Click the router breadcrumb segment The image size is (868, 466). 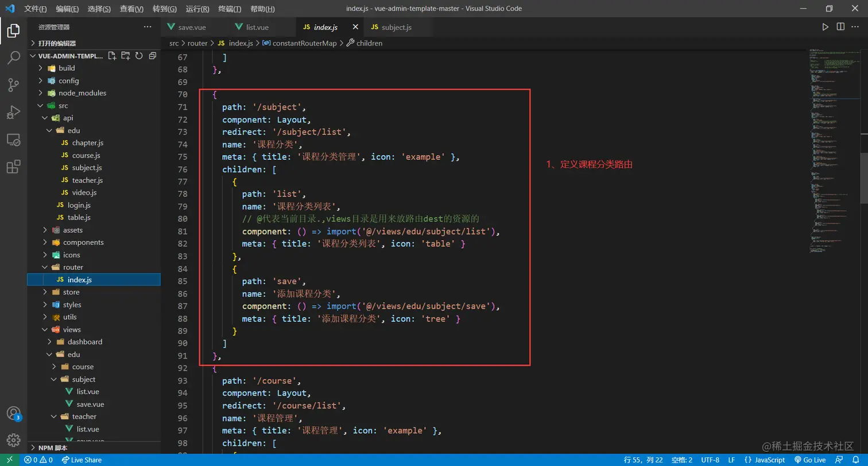[197, 43]
